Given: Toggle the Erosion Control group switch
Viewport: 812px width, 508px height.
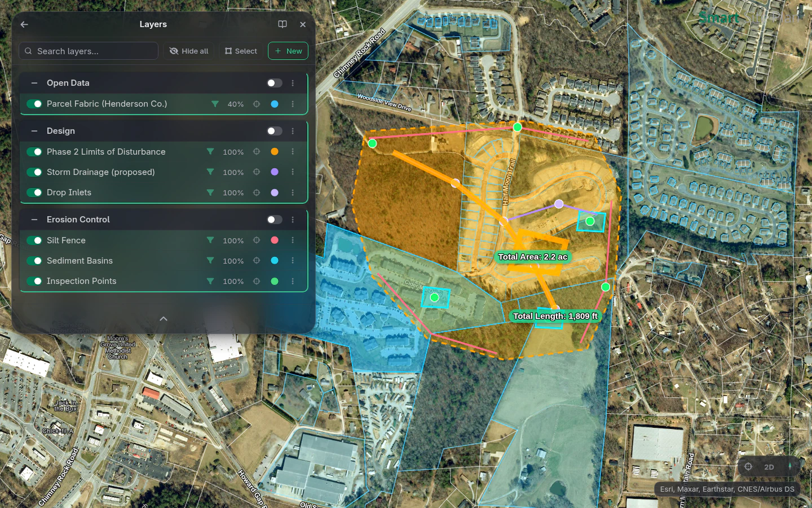Looking at the screenshot, I should 275,220.
